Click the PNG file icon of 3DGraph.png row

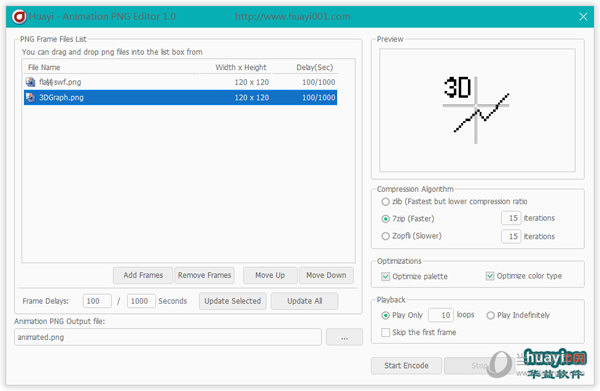click(30, 98)
